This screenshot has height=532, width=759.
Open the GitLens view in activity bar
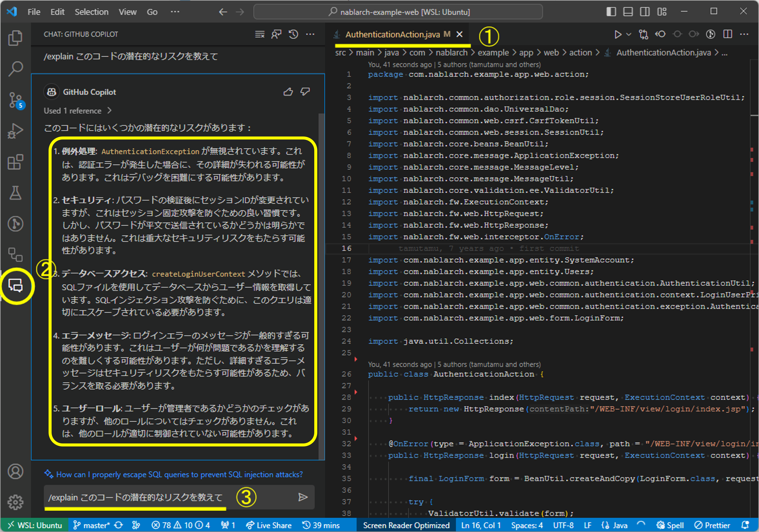pos(15,224)
